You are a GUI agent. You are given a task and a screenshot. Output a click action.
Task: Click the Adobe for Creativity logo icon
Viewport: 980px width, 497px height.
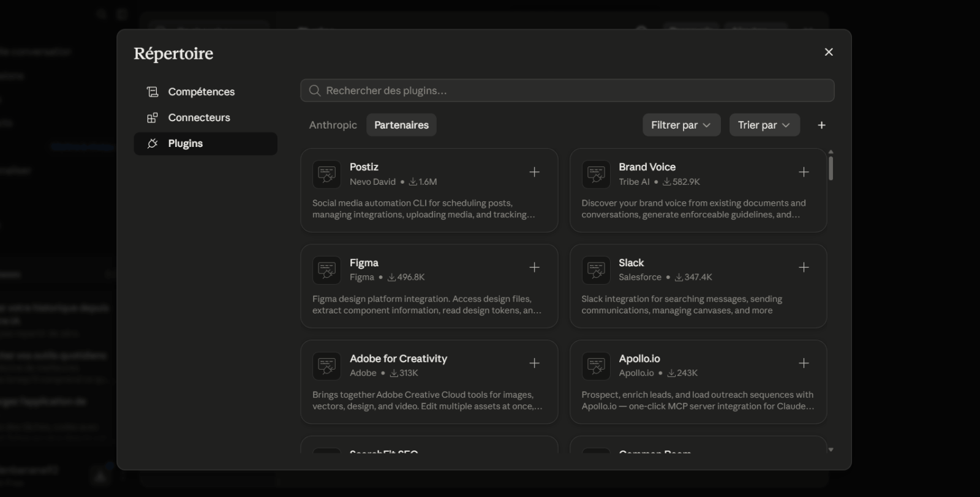pos(326,366)
